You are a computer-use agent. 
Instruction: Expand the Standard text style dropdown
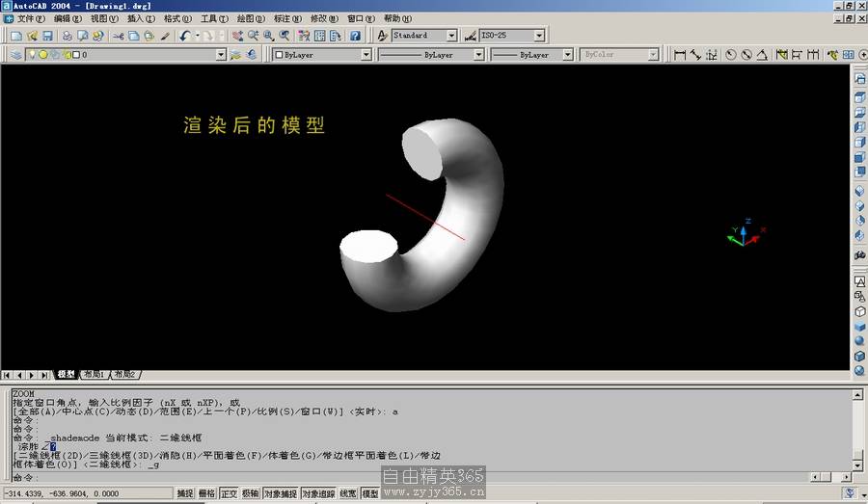point(451,36)
